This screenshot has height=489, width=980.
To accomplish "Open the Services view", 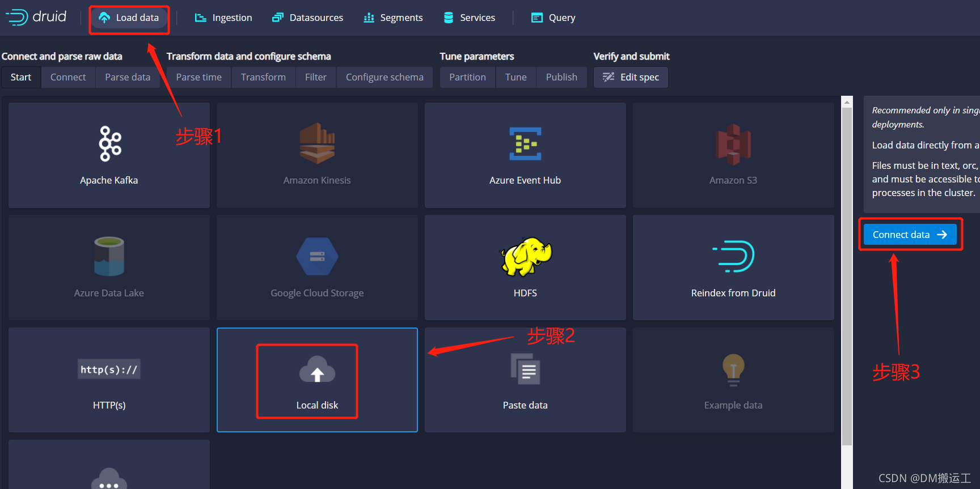I will pos(470,18).
